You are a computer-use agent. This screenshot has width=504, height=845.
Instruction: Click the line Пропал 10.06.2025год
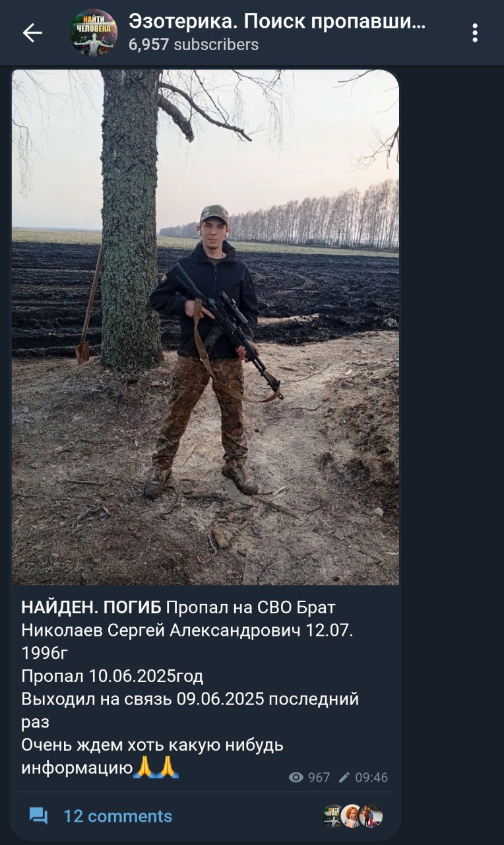112,676
